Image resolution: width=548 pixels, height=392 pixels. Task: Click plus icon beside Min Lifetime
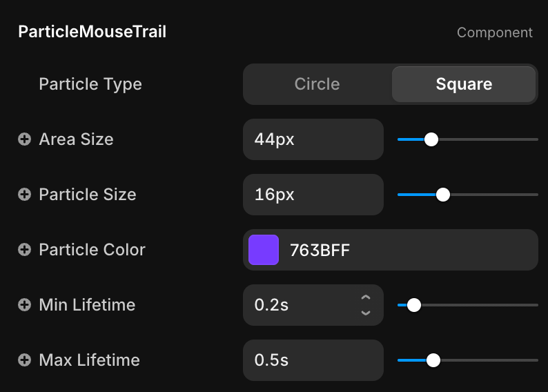tap(24, 305)
